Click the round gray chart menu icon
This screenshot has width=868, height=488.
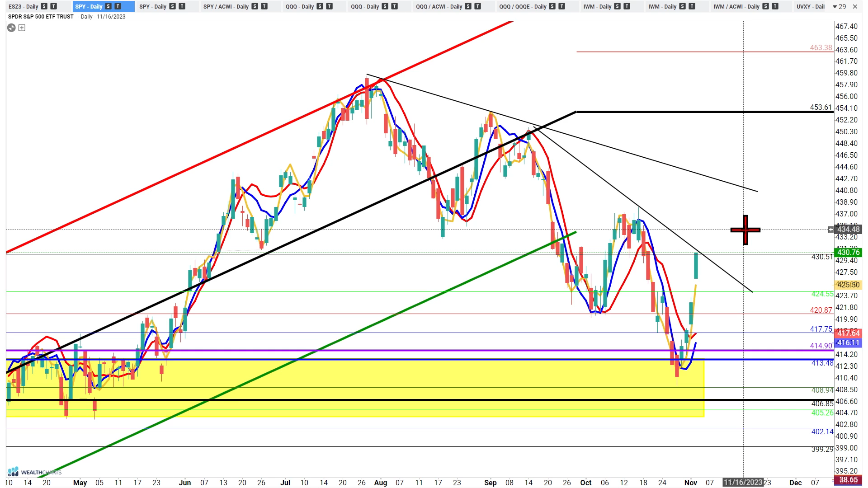(x=11, y=28)
